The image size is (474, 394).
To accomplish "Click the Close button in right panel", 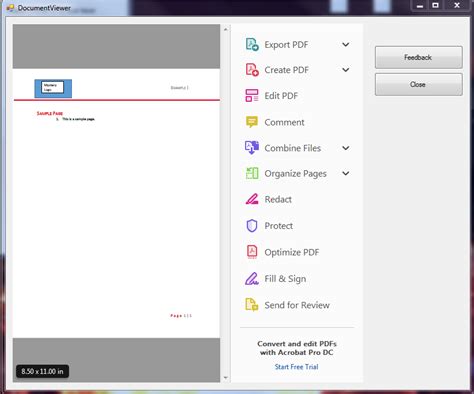I will [418, 85].
